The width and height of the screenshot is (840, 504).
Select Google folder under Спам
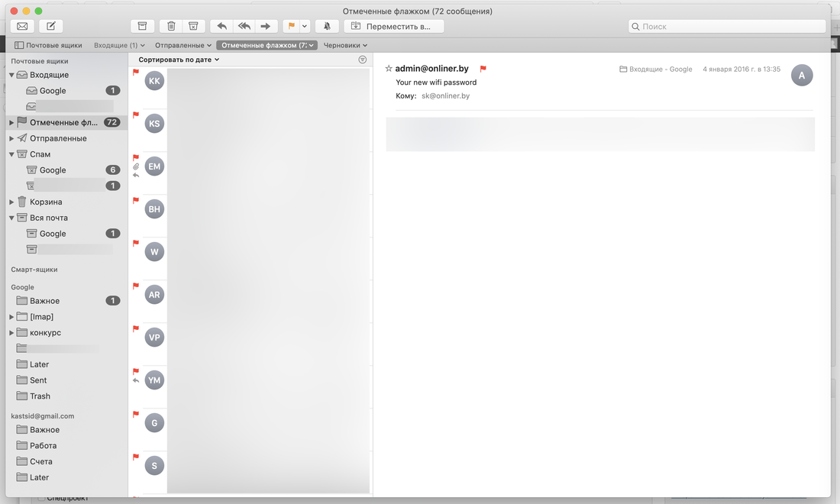[x=66, y=170]
